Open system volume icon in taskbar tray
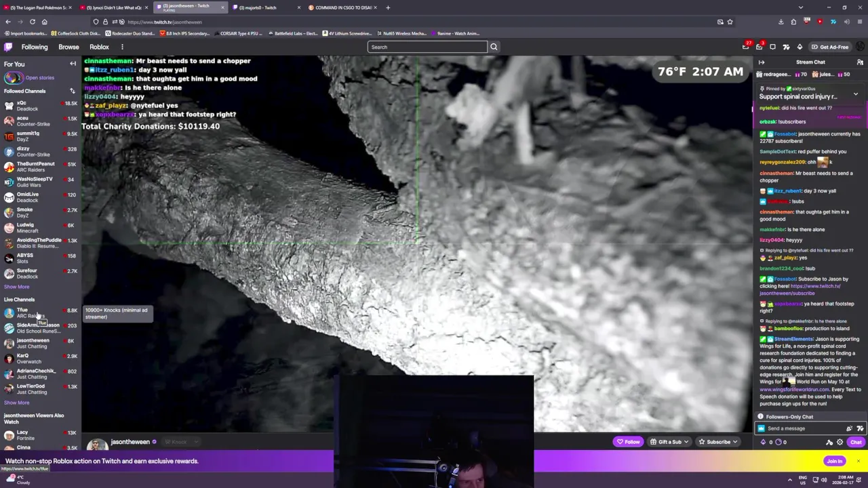Screen dimensions: 868x488 click(824, 479)
